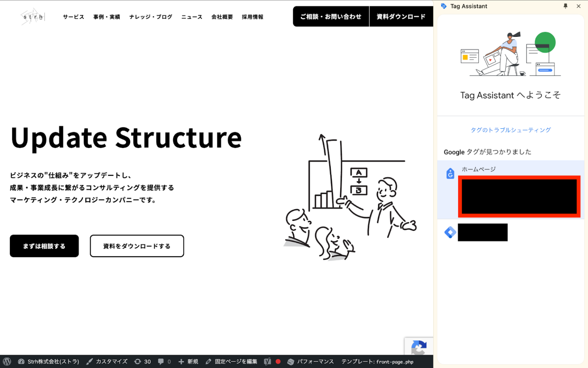The width and height of the screenshot is (588, 368).
Task: Click the 新規 plus icon
Action: click(x=181, y=361)
